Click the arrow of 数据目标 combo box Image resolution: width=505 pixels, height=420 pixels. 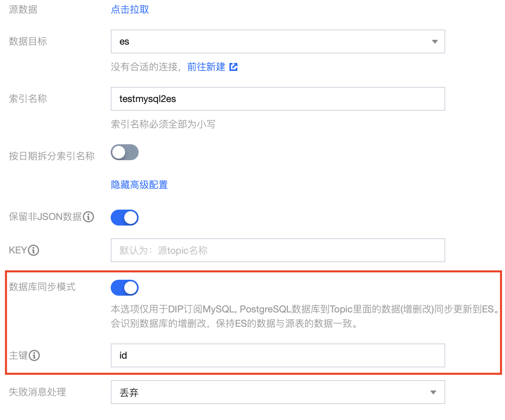[435, 42]
